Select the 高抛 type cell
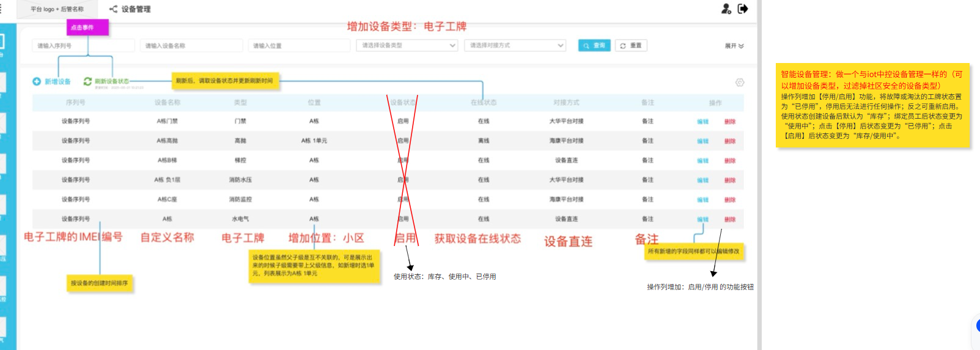 click(240, 141)
